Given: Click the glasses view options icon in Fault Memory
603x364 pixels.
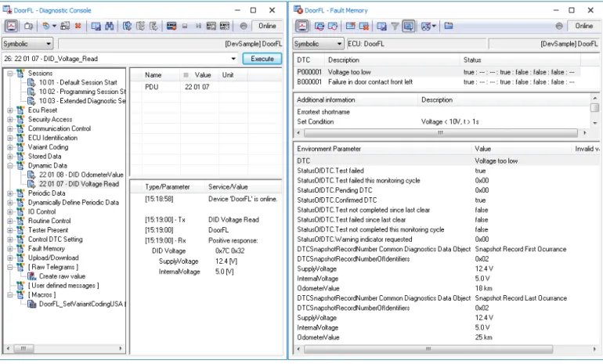Looking at the screenshot, I should (426, 26).
